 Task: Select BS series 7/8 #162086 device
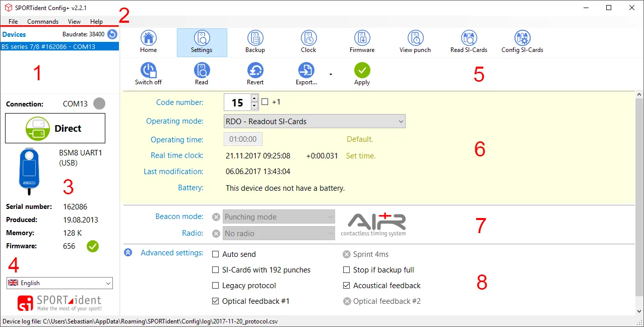pos(59,46)
